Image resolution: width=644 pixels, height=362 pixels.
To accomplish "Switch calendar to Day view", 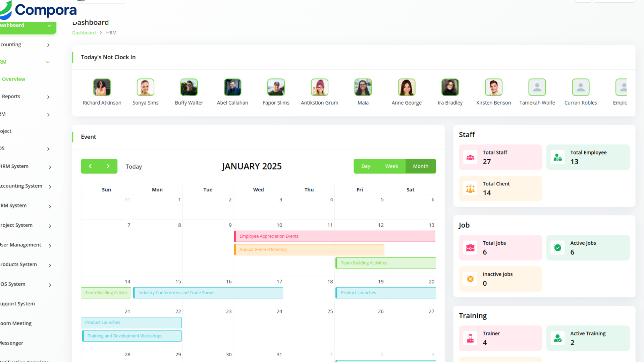I will (366, 166).
